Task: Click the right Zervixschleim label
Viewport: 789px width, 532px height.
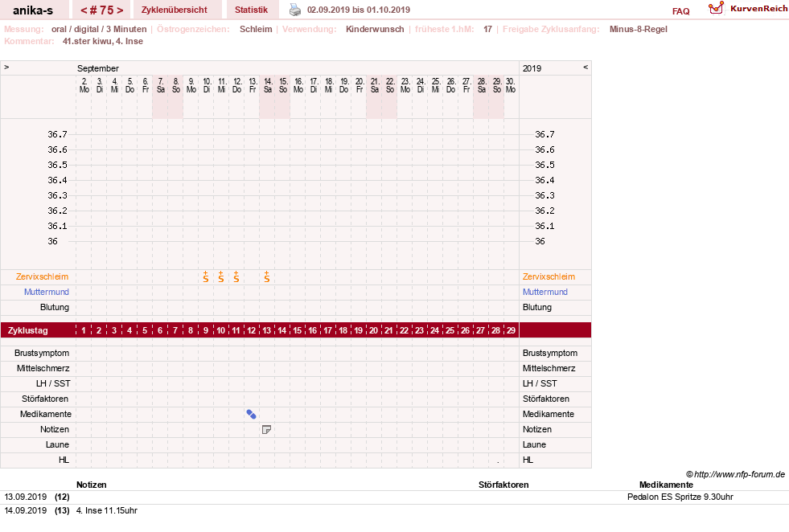Action: 549,276
